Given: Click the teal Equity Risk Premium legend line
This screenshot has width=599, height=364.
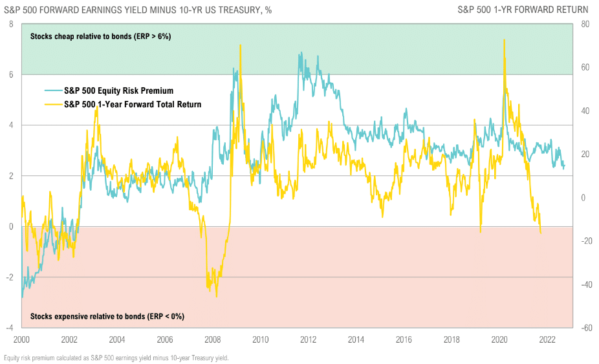Looking at the screenshot, I should click(x=53, y=91).
